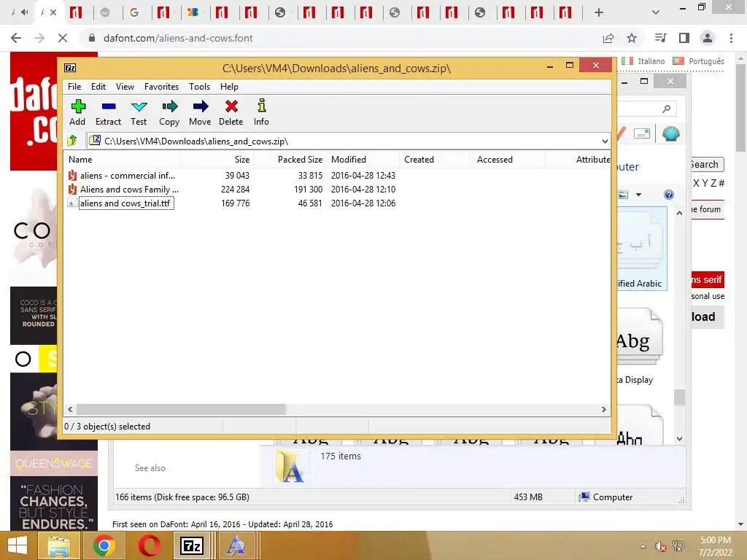Select the aliens - commercial inf... file

[123, 176]
